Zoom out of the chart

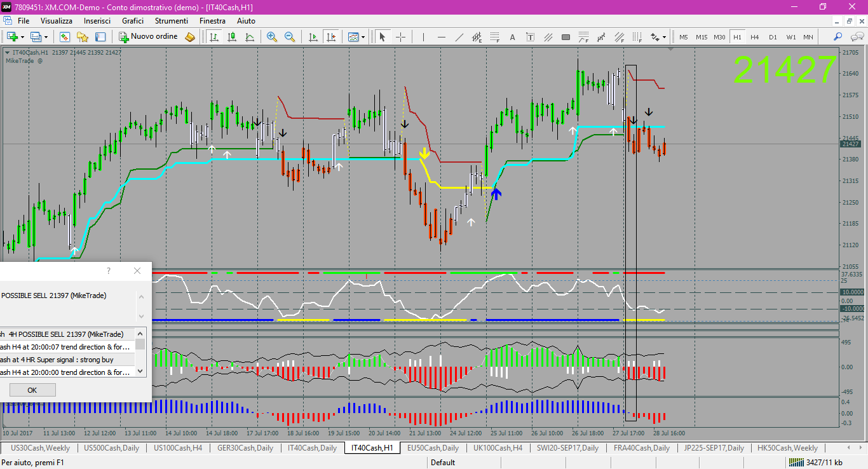pos(290,37)
